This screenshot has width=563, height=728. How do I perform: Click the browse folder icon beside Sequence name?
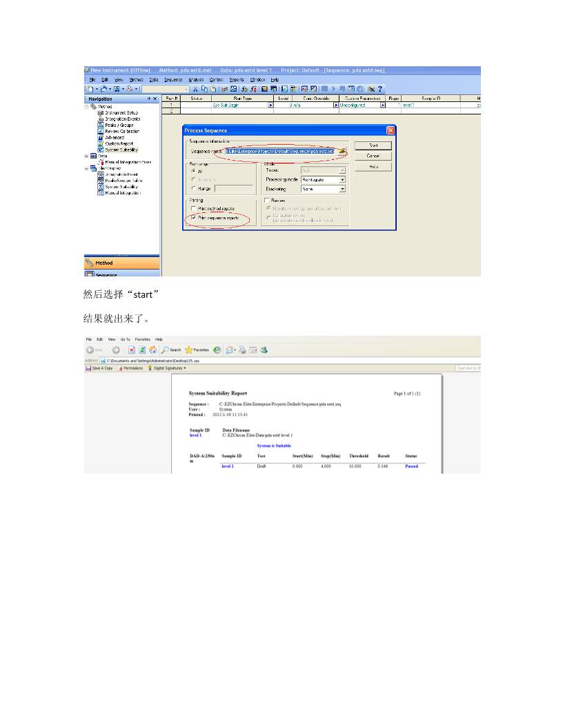point(342,151)
